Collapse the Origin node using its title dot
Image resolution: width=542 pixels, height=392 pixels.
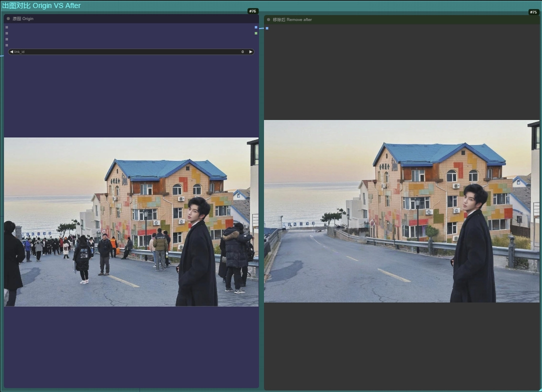8,18
